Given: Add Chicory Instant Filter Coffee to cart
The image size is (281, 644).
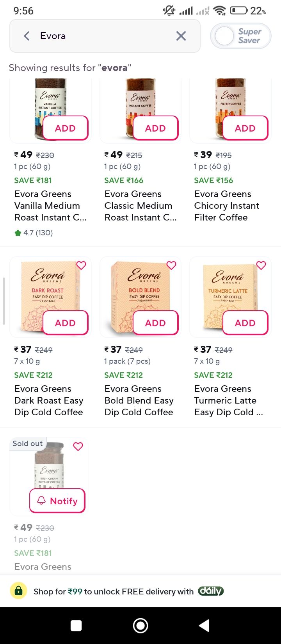Looking at the screenshot, I should [245, 128].
